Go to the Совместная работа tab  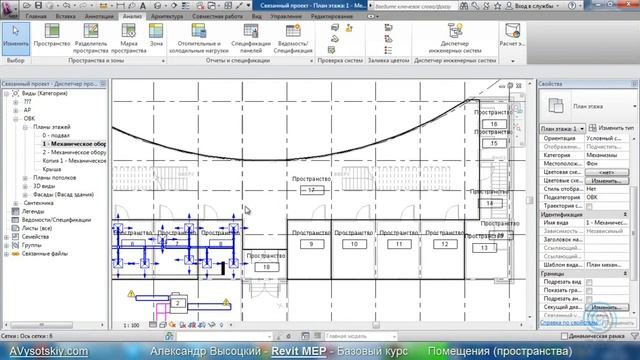pyautogui.click(x=217, y=16)
